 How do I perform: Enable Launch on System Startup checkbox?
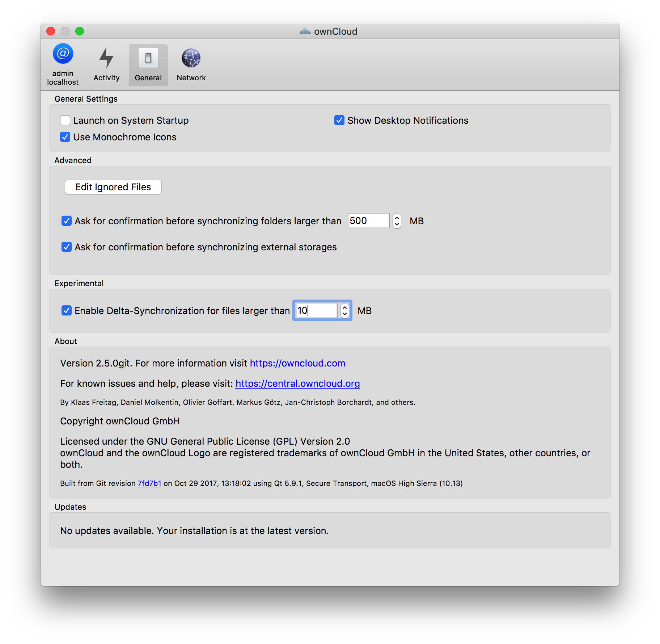tap(65, 120)
